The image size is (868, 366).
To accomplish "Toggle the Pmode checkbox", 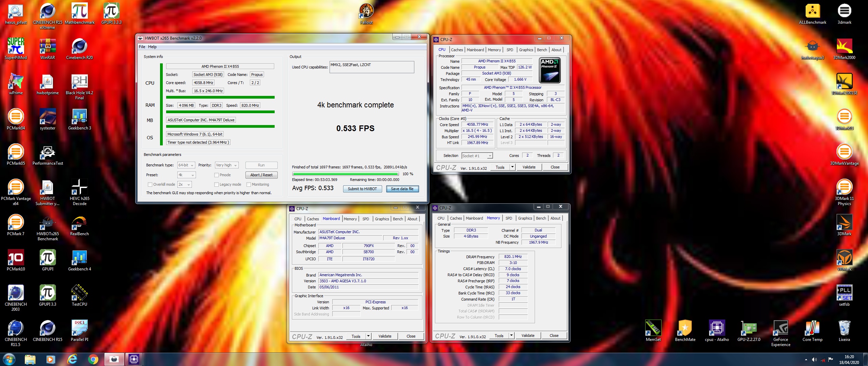I will coord(216,175).
